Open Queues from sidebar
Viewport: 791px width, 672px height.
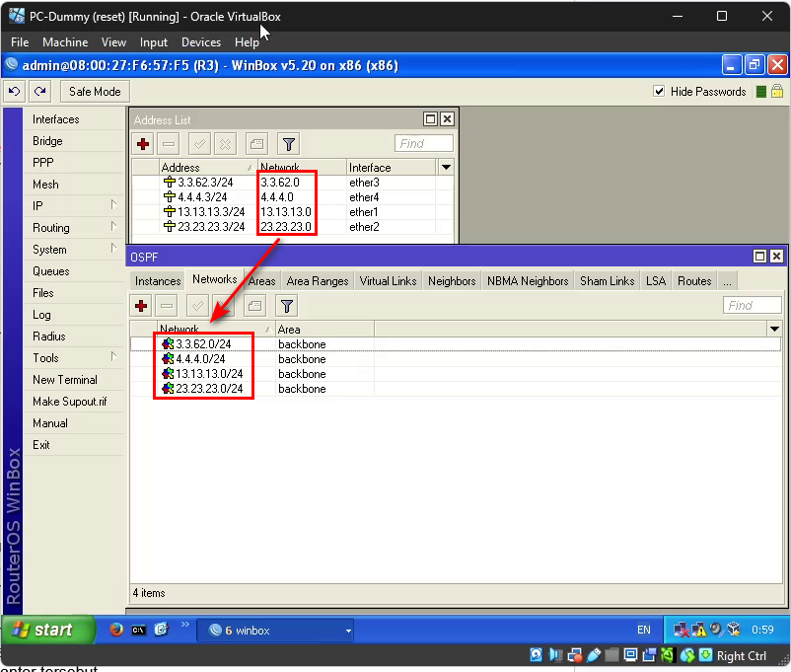coord(51,271)
